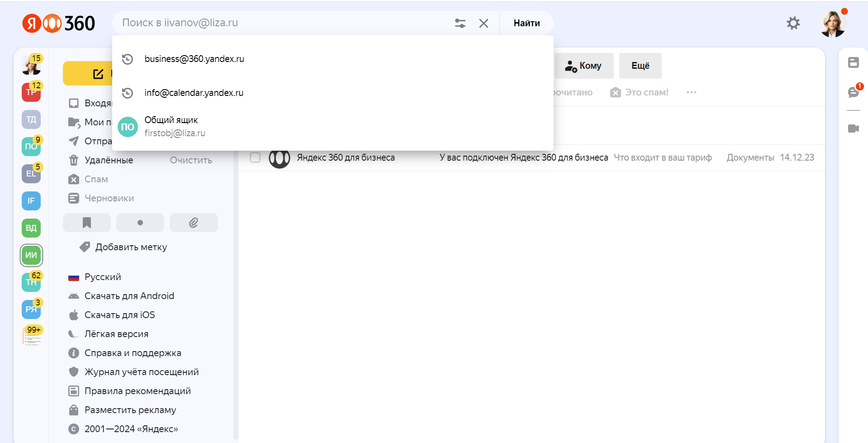Image resolution: width=868 pixels, height=443 pixels.
Task: Clear the search field with X
Action: coord(484,23)
